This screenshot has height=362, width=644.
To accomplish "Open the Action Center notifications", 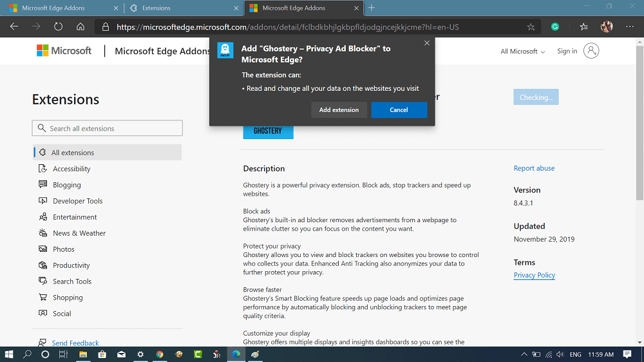I will coord(627,354).
